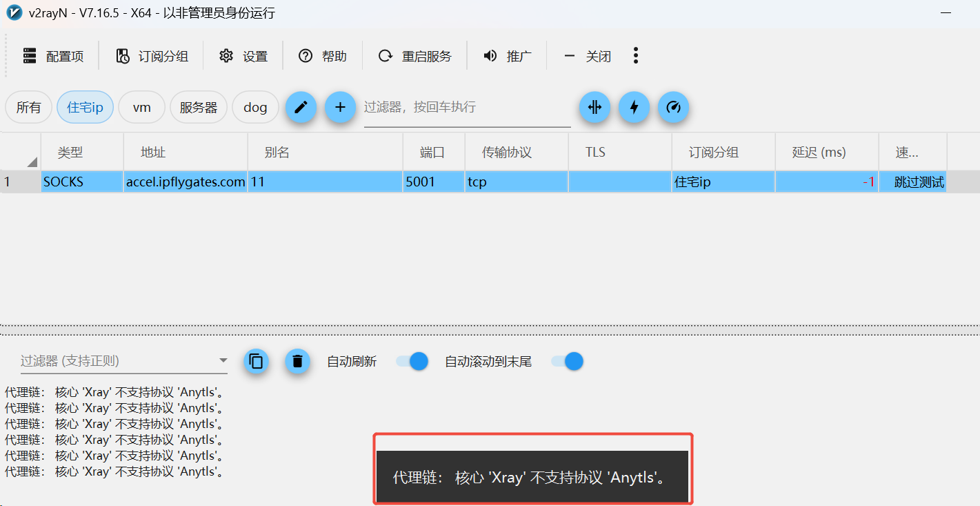This screenshot has width=980, height=506.
Task: Sort by the 别名 column header
Action: (326, 152)
